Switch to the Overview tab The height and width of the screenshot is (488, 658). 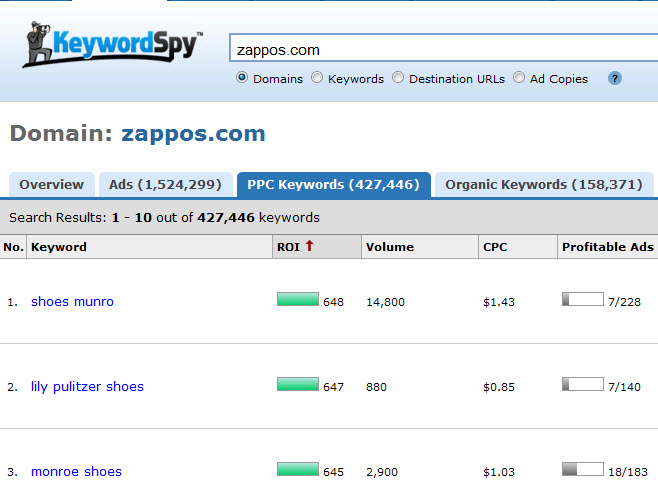tap(52, 185)
